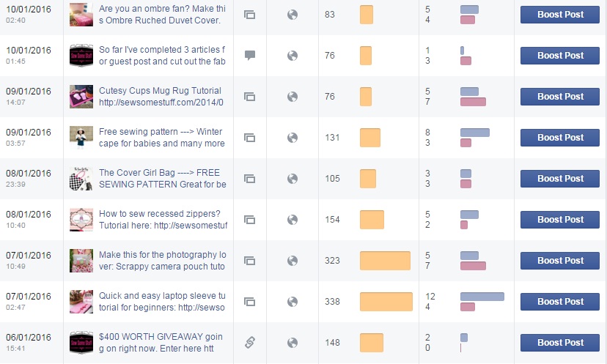
Task: Click the orange reach bar showing 323
Action: pos(385,261)
